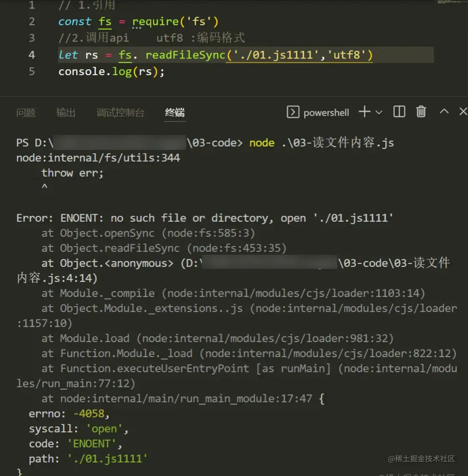
Task: Open the 问题 (Problems) panel tab
Action: pyautogui.click(x=26, y=113)
